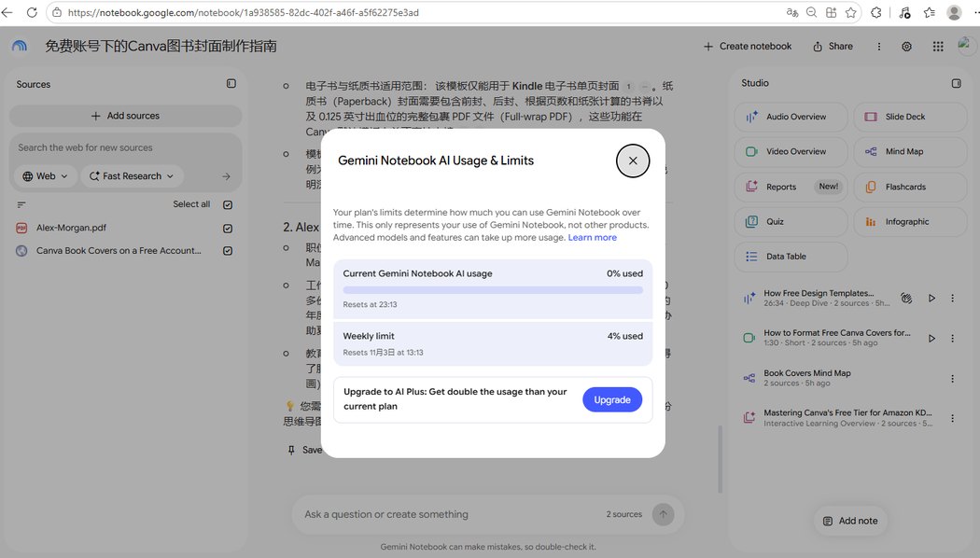Click the chat panel vertical scrollbar
The image size is (980, 558).
[x=720, y=459]
